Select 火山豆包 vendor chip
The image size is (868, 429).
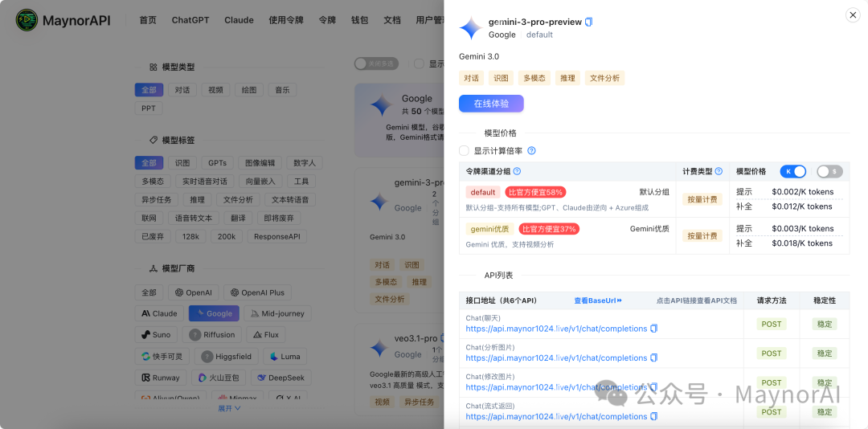[219, 378]
